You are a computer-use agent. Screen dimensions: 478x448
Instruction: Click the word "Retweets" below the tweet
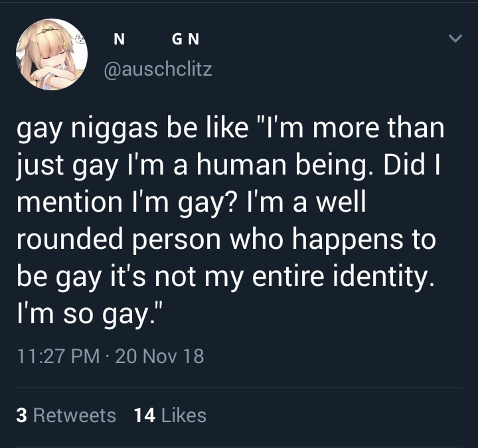74,415
